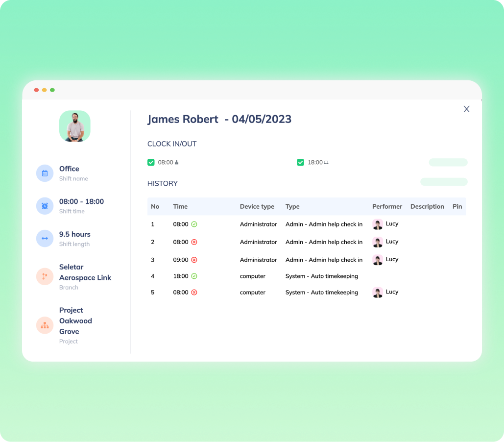Click the green check status icon in row 1
504x442 pixels.
[194, 224]
